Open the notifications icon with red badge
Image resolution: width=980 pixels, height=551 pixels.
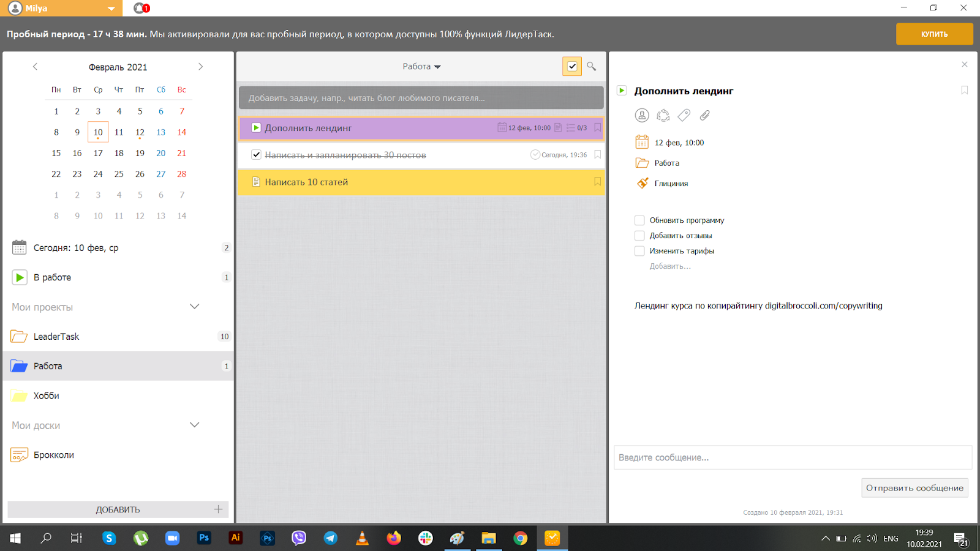(x=141, y=8)
